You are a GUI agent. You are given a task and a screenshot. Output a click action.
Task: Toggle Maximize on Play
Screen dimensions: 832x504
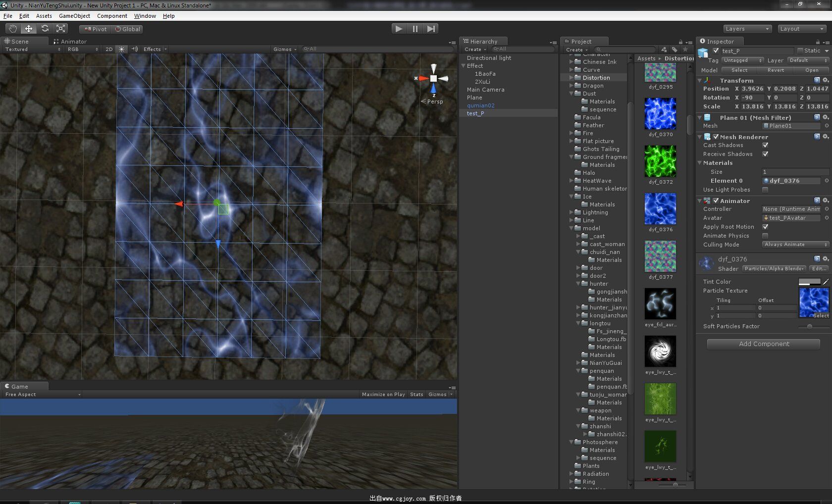coord(383,395)
